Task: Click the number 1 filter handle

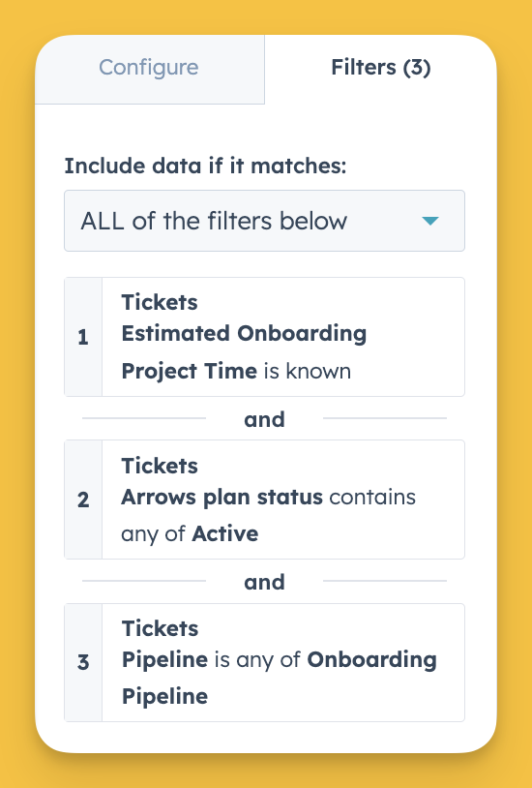Action: point(83,337)
